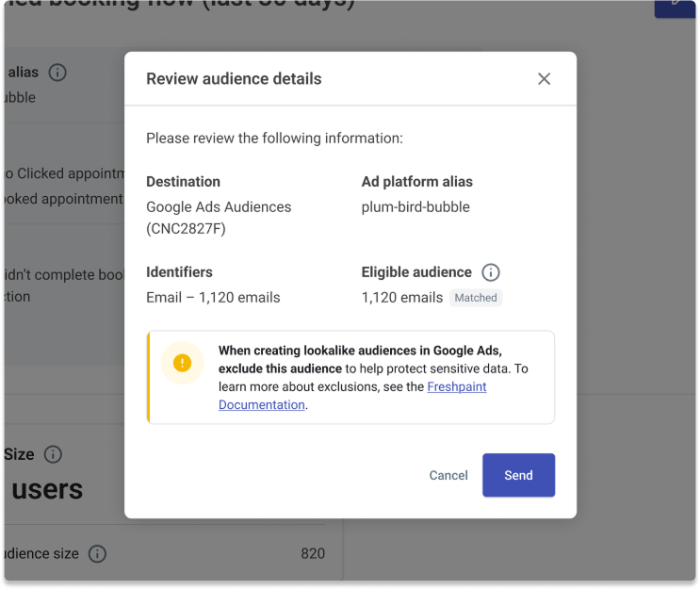Click the info icon next to alias

57,73
